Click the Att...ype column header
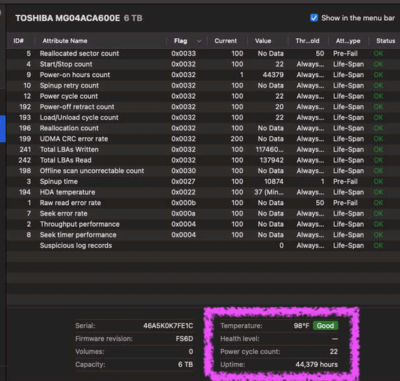Viewport: 400px width, 381px height. 348,41
